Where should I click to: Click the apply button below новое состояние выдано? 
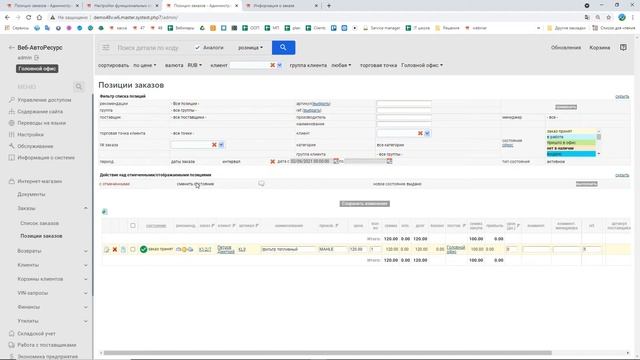(587, 184)
